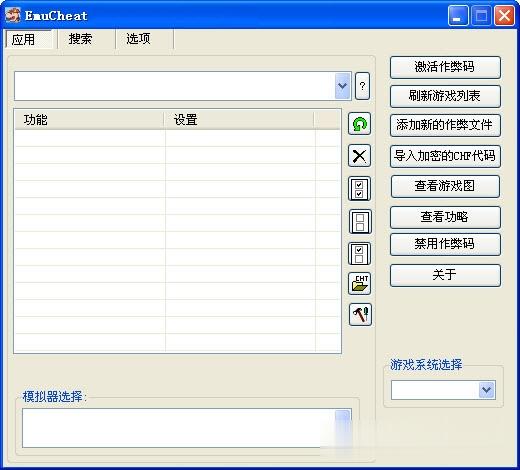Click the 禁用作弊码 button
Screen dimensions: 520x470
pyautogui.click(x=445, y=244)
